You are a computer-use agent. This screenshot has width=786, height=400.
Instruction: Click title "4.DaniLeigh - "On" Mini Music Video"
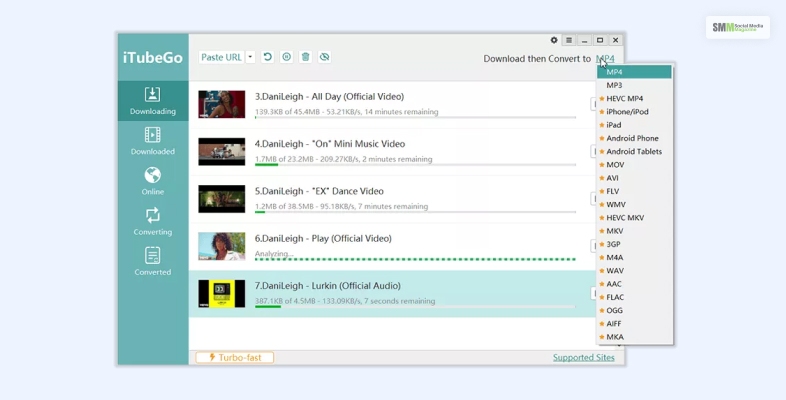click(x=330, y=144)
